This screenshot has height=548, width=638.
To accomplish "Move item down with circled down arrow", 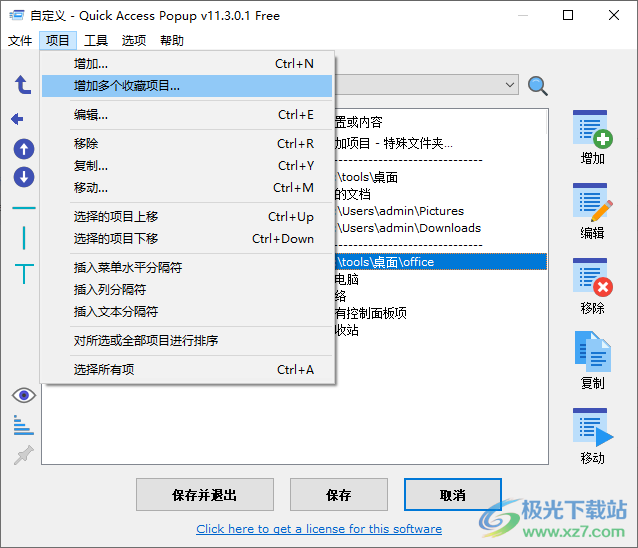I will point(24,177).
